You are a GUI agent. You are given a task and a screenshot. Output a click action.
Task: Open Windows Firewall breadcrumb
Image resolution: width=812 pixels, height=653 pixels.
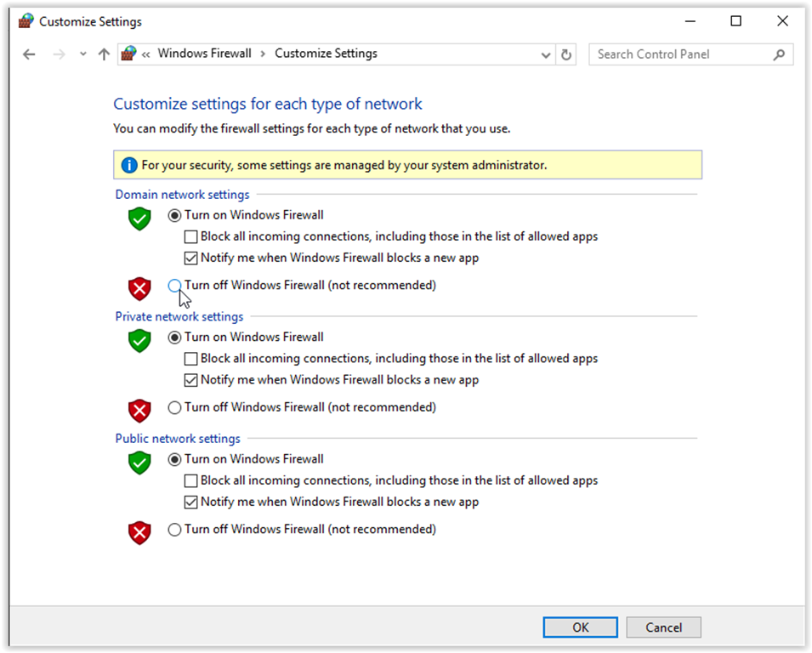click(204, 54)
